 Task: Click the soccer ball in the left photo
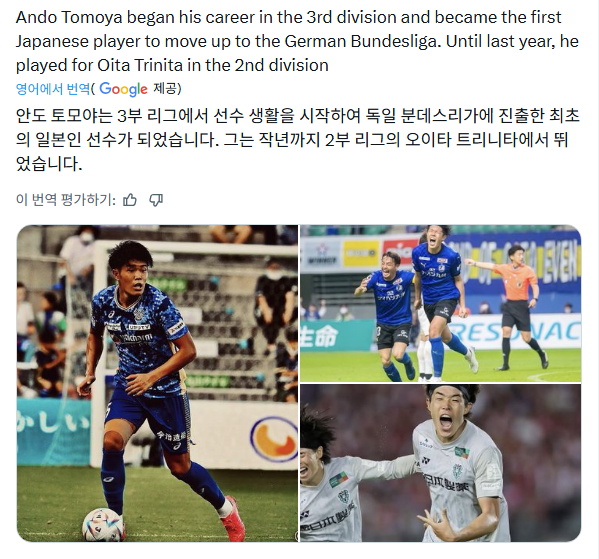(103, 525)
